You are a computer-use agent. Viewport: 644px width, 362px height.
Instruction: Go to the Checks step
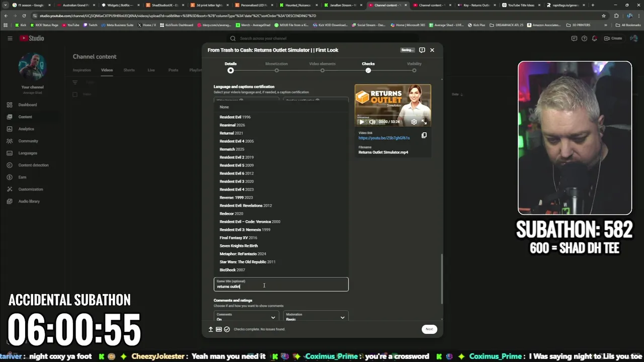(x=368, y=67)
